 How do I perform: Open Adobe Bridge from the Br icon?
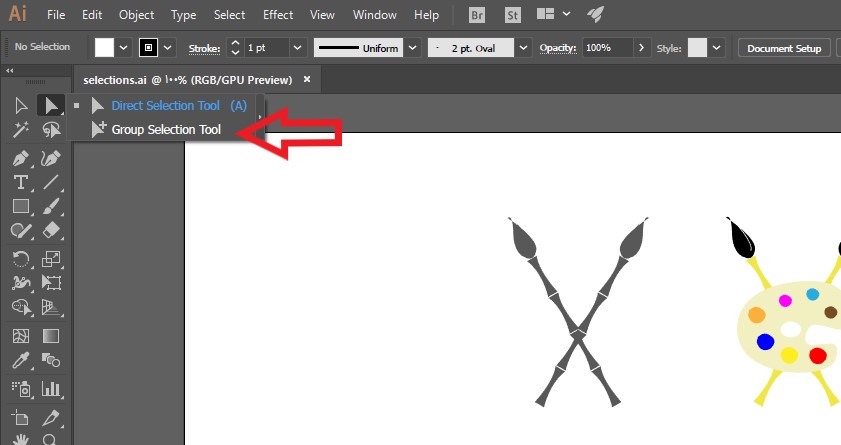478,15
